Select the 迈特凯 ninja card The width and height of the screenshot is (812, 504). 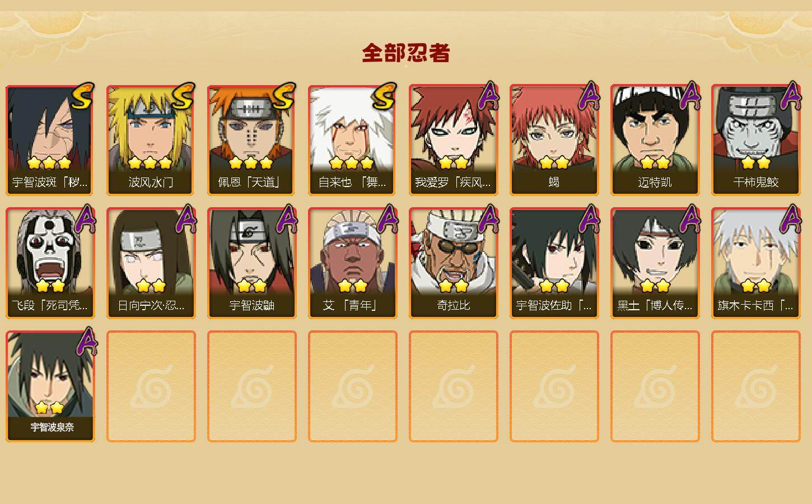click(655, 140)
